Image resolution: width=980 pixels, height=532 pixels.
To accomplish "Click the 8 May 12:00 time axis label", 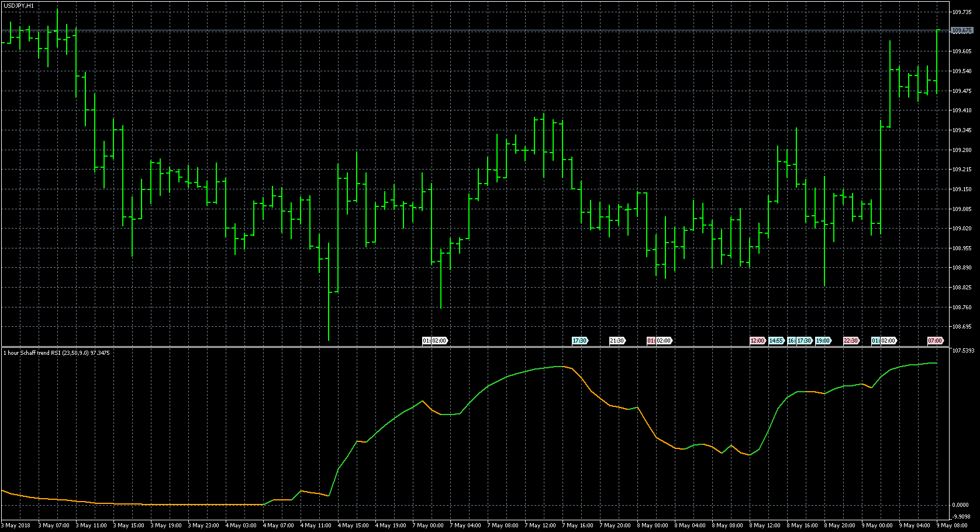I will coord(766,526).
